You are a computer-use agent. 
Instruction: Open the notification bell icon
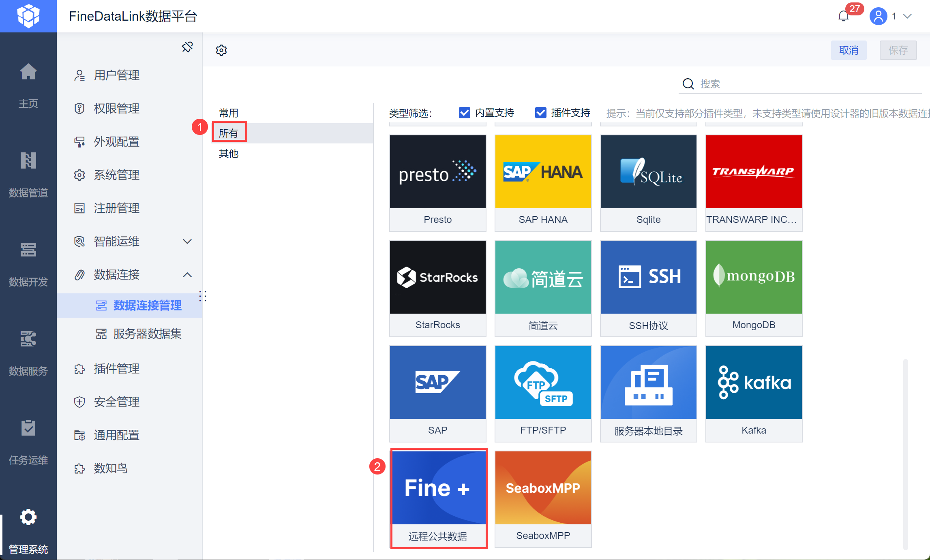pyautogui.click(x=844, y=16)
